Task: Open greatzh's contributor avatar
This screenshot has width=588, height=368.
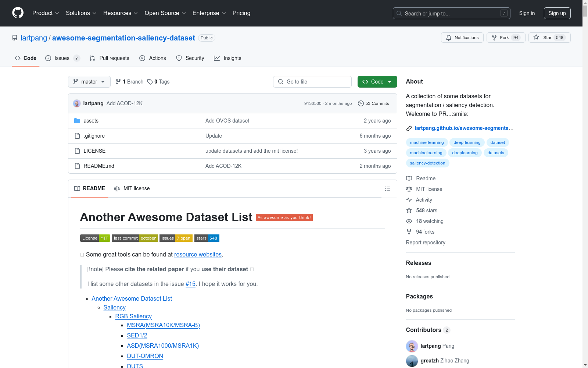Action: pos(412,361)
